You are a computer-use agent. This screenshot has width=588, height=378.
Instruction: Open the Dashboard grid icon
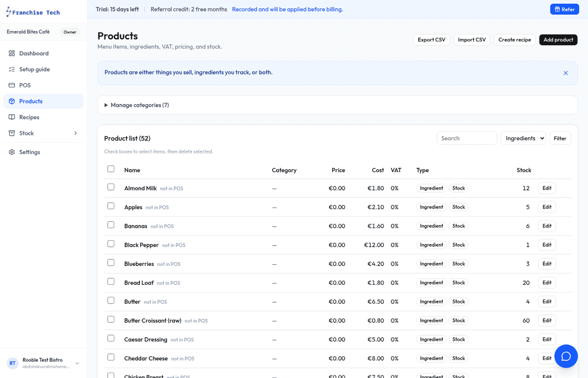(x=11, y=53)
